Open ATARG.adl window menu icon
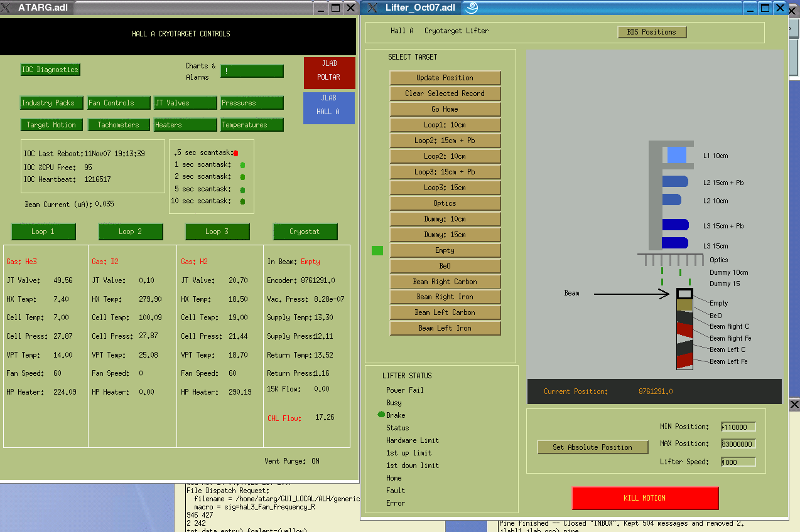Screen dimensions: 800x532 7,8
